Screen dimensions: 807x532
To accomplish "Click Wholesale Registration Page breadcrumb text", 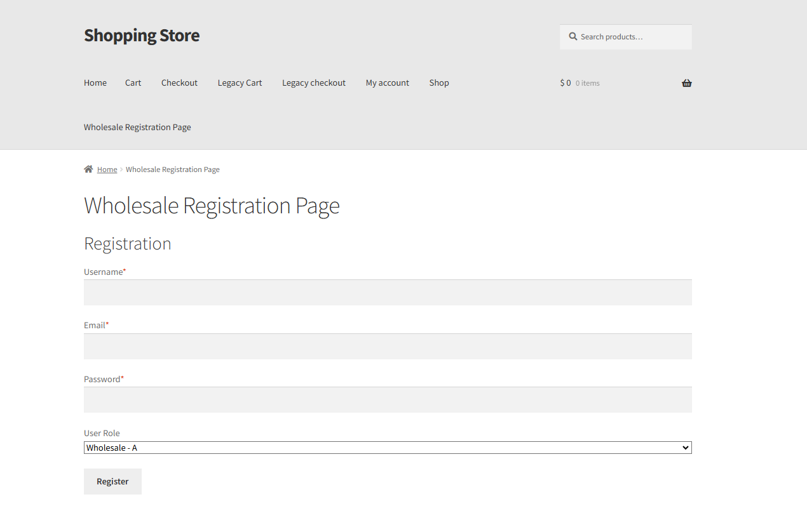I will click(x=173, y=170).
